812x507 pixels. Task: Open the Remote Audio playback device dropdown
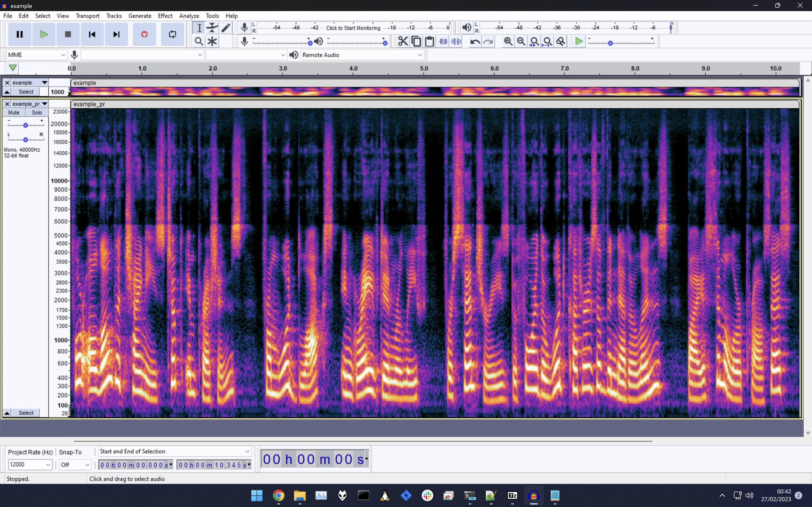coord(362,55)
